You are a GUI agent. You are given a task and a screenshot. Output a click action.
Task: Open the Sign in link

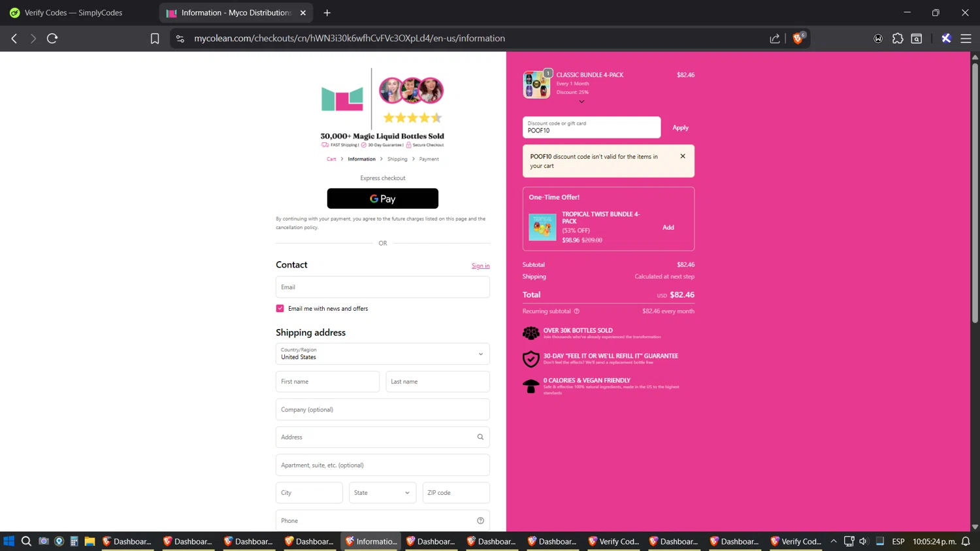(481, 266)
